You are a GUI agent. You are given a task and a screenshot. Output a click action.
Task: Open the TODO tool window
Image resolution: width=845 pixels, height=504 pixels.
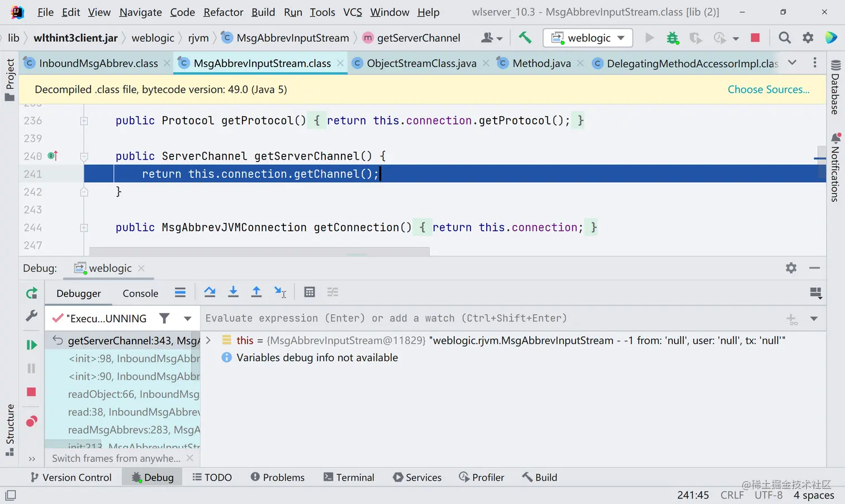[212, 477]
